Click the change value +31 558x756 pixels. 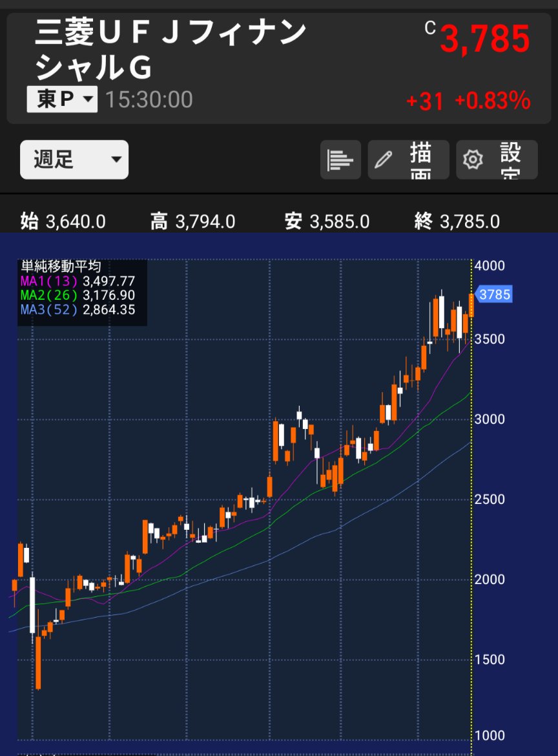click(424, 101)
